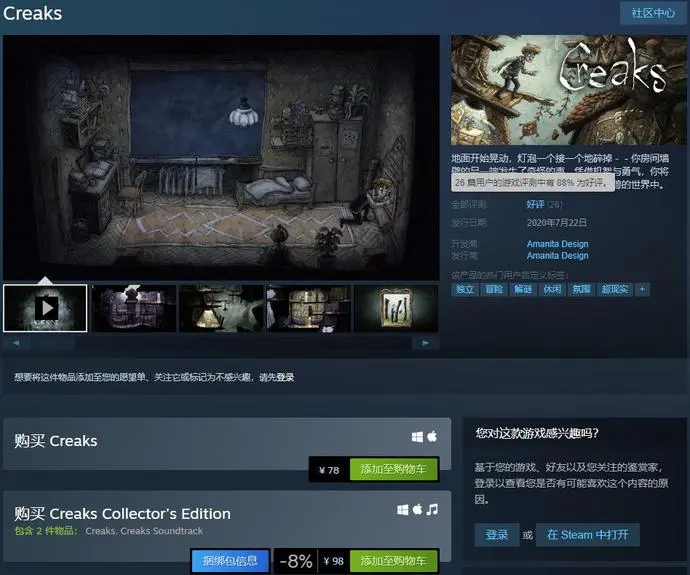Click the release date 2020年7月22日

click(557, 223)
